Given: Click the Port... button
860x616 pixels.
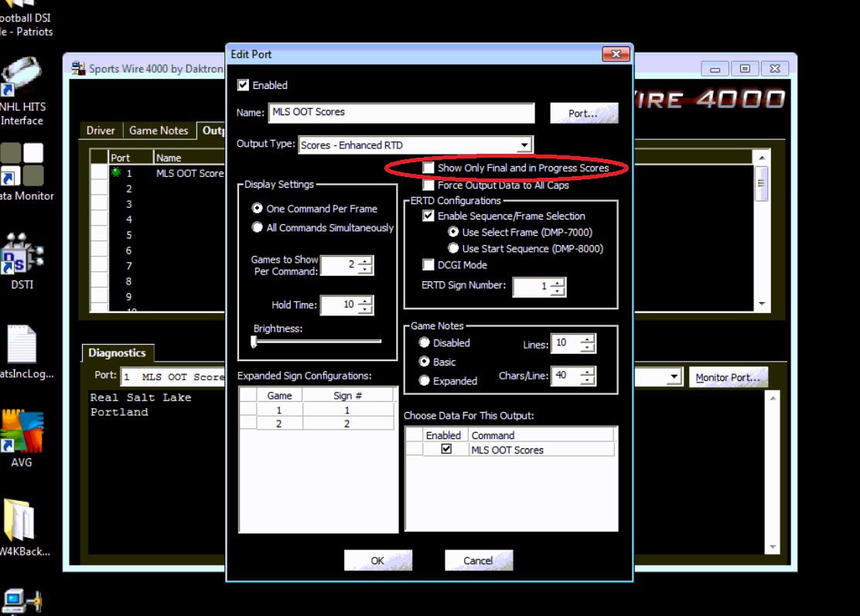Looking at the screenshot, I should coord(583,113).
